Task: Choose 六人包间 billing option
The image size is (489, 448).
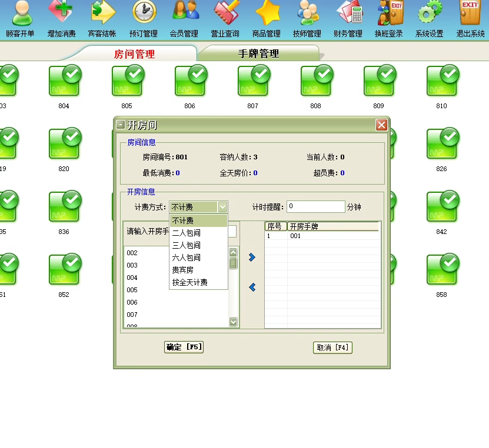Action: pyautogui.click(x=198, y=258)
